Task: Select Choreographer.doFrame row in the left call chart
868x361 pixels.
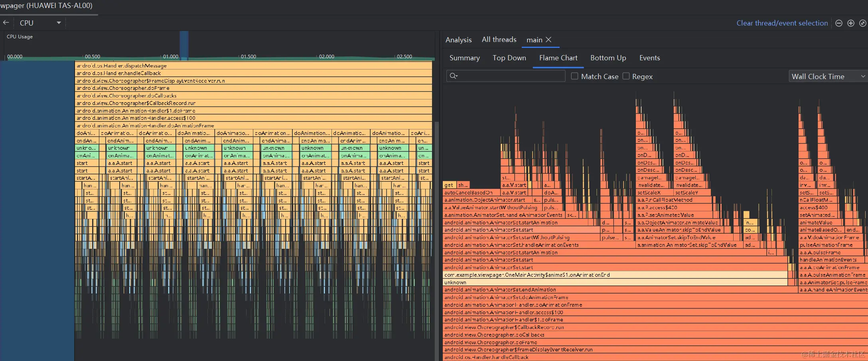Action: [x=253, y=88]
